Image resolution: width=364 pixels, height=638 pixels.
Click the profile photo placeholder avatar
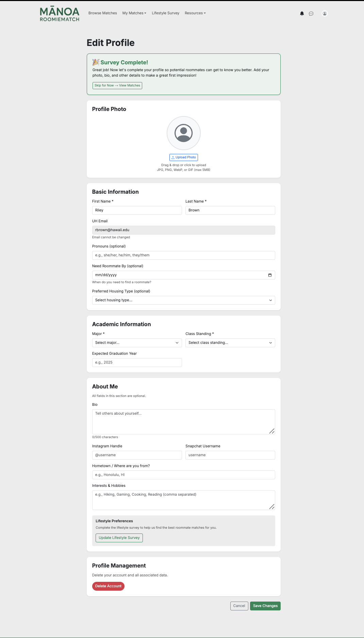183,133
